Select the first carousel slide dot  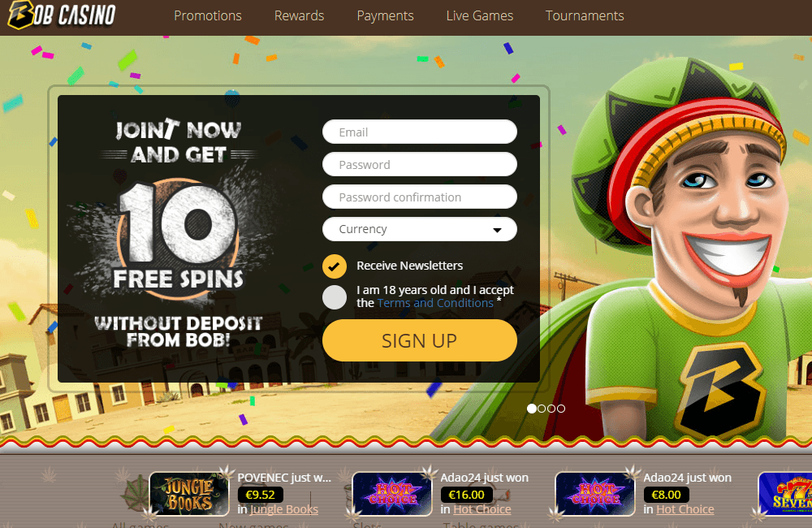(x=531, y=409)
